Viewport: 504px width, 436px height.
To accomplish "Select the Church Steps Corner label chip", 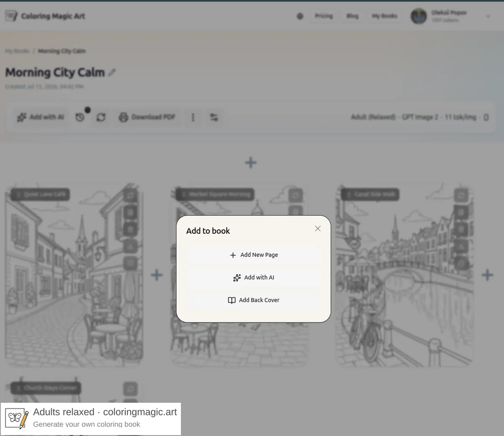I will [x=46, y=388].
